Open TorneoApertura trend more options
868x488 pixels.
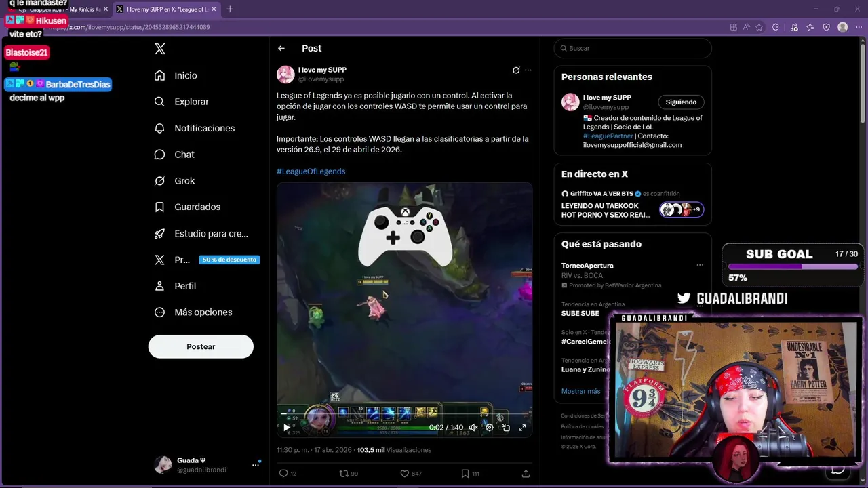700,265
